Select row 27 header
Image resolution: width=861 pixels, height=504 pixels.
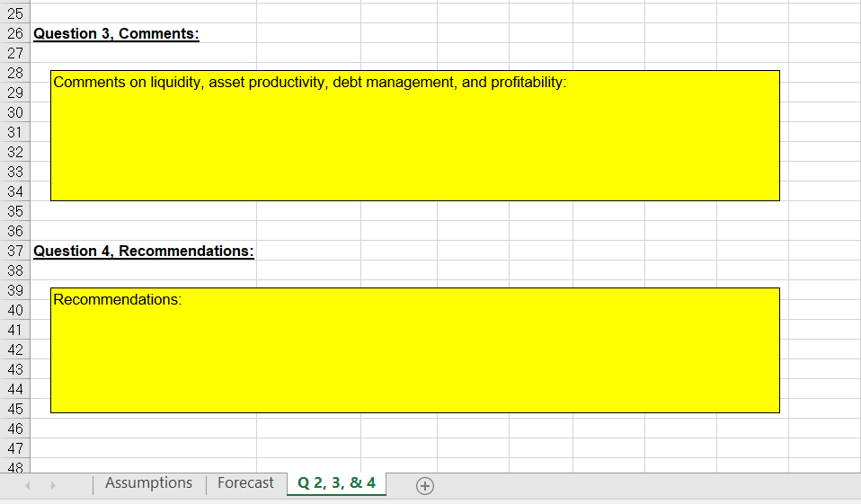point(14,53)
